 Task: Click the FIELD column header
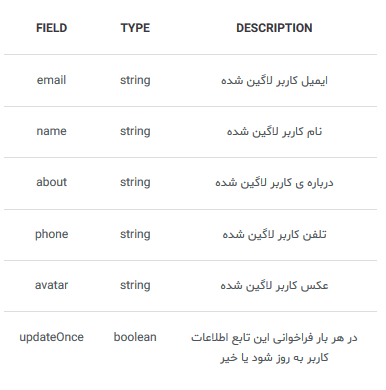(51, 28)
